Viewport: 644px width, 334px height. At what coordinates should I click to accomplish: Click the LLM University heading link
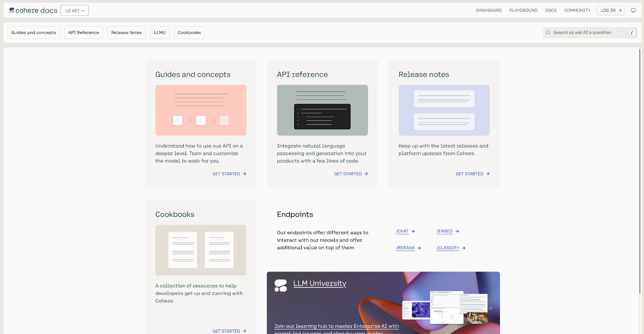320,284
